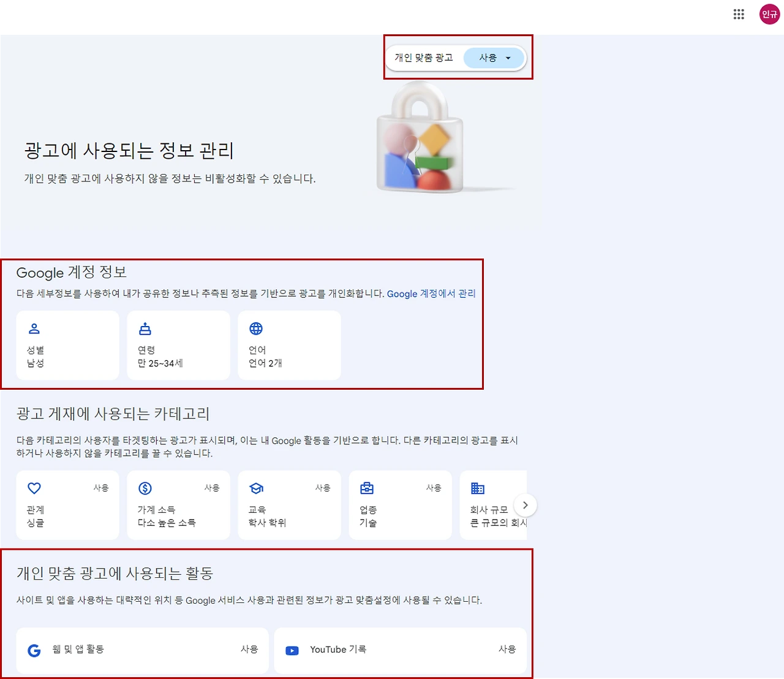The height and width of the screenshot is (679, 784).
Task: Click the 회사 규모 building icon
Action: (478, 488)
